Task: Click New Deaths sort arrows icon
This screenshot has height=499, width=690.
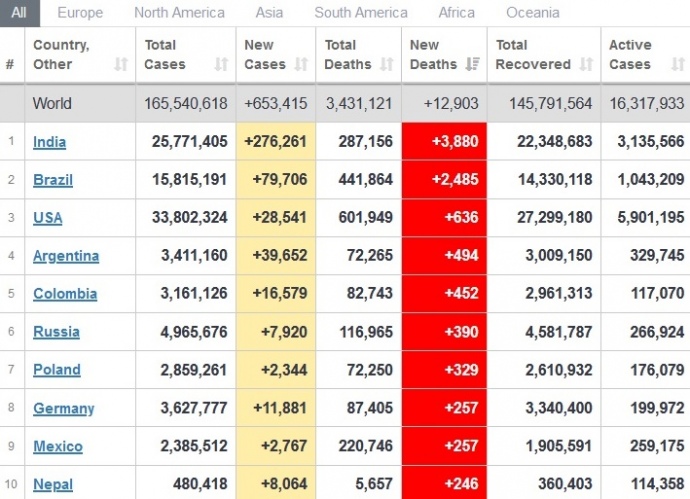Action: coord(472,65)
